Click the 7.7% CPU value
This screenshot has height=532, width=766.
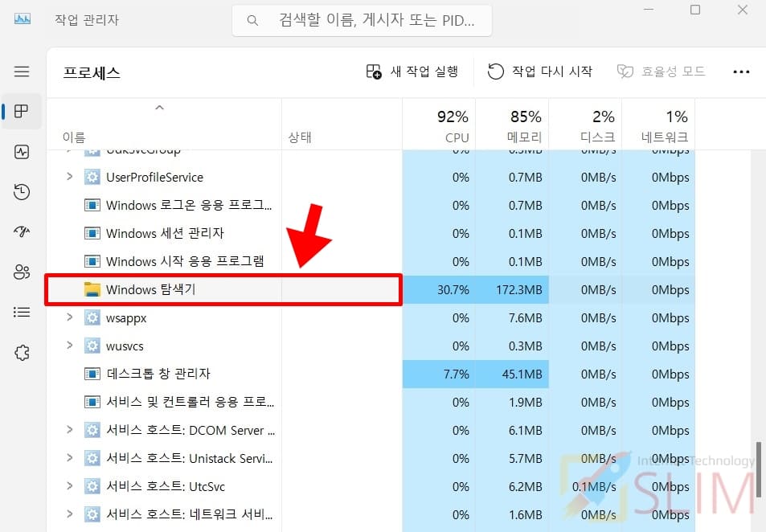click(456, 374)
